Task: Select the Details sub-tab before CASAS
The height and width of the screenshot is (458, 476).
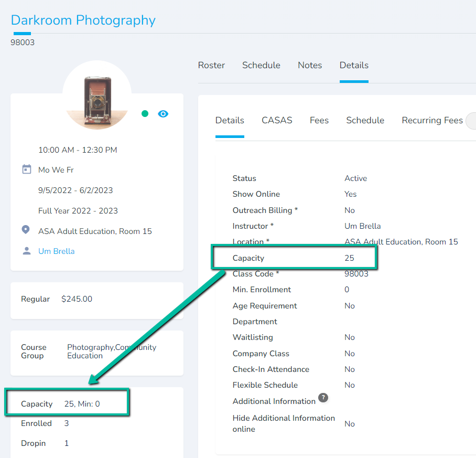Action: pyautogui.click(x=230, y=121)
